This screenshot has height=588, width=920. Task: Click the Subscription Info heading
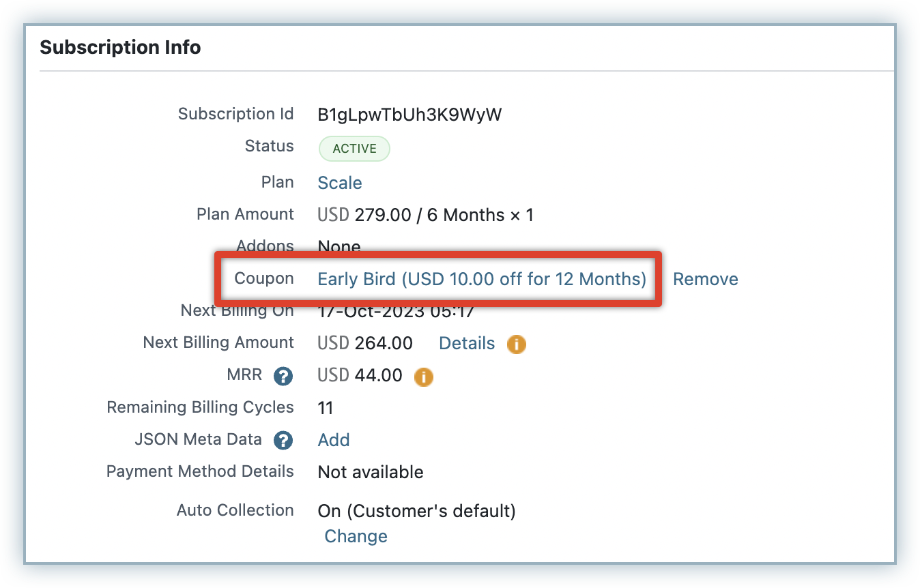[x=120, y=48]
